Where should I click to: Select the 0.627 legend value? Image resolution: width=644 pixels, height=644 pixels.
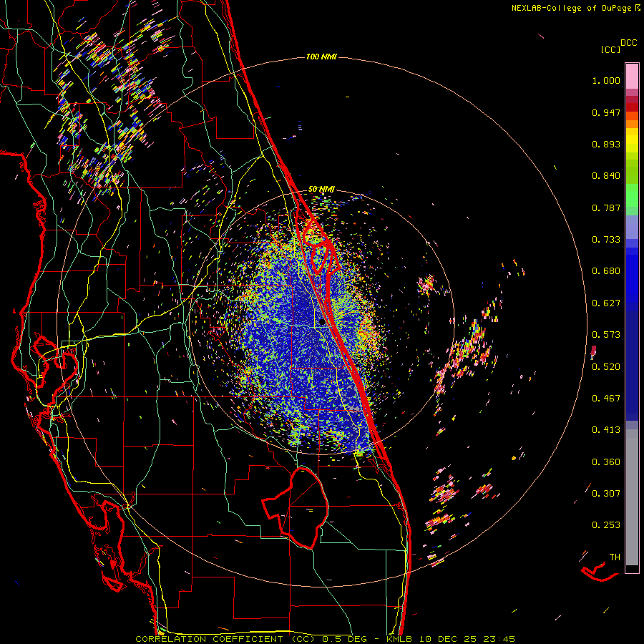coord(606,303)
